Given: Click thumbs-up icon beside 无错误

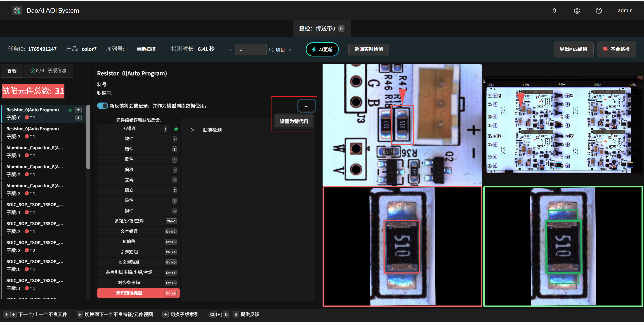Looking at the screenshot, I should coord(176,129).
